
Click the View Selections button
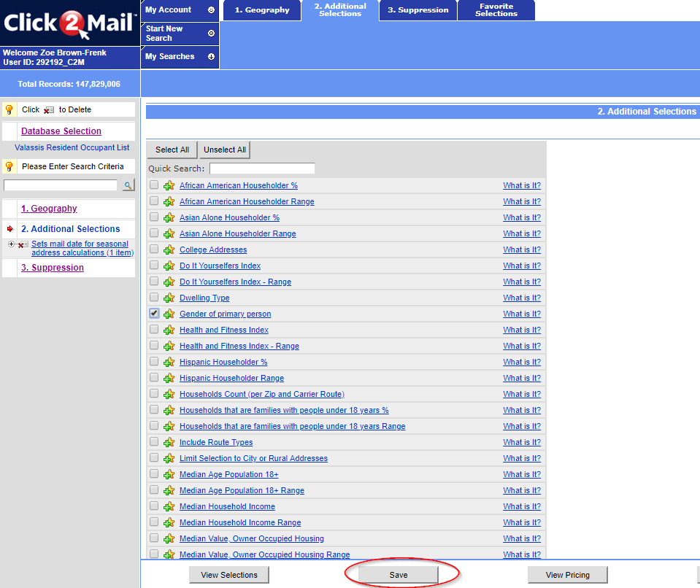229,575
